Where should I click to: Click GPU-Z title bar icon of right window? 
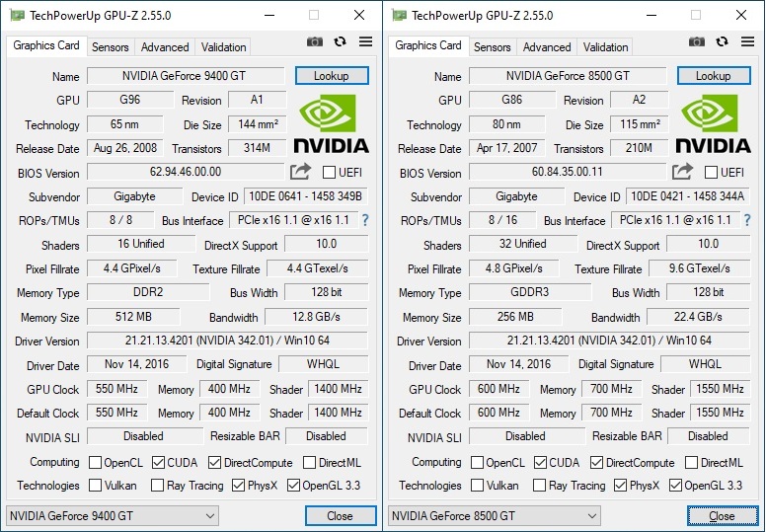[399, 15]
